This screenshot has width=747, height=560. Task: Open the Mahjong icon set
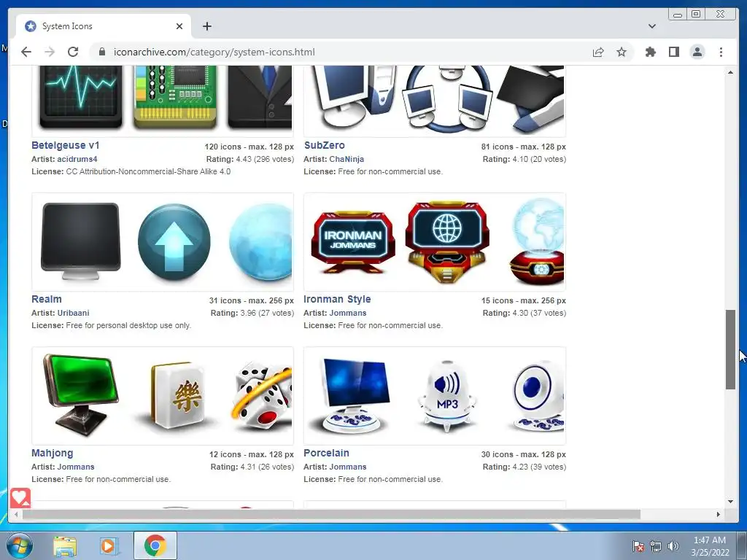point(53,453)
